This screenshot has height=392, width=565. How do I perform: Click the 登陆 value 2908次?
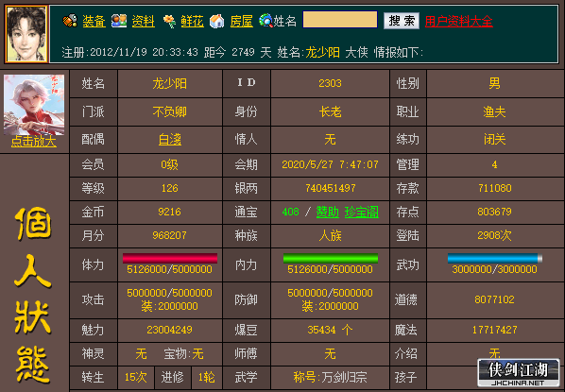pyautogui.click(x=494, y=235)
